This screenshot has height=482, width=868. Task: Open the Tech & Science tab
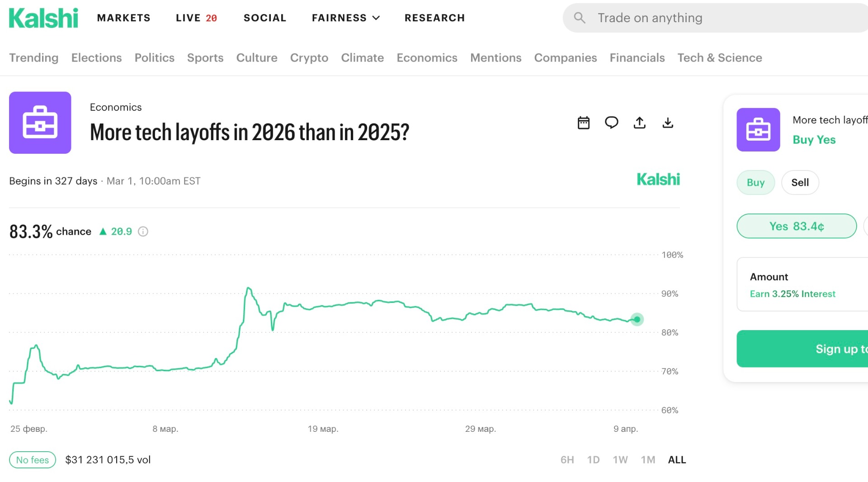coord(719,57)
